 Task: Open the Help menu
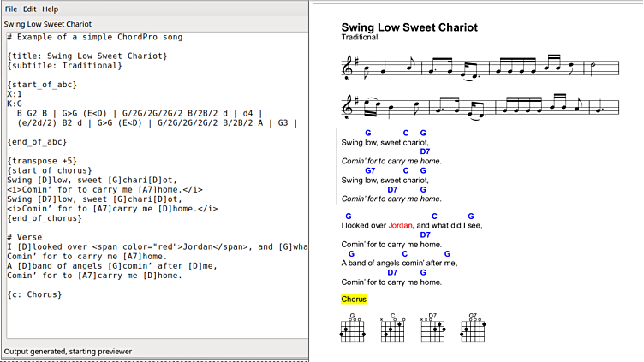pos(51,9)
